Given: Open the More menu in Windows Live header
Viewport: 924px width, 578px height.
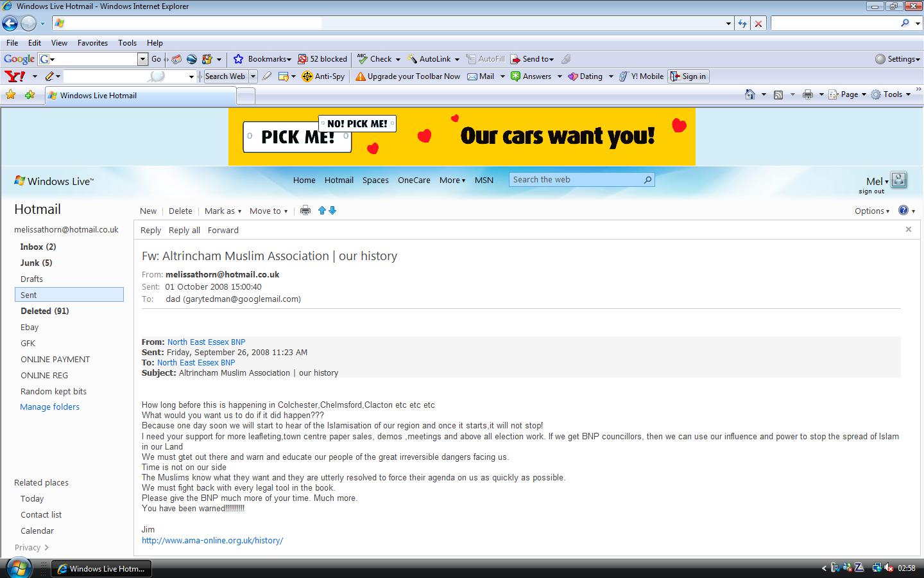Looking at the screenshot, I should pyautogui.click(x=452, y=180).
